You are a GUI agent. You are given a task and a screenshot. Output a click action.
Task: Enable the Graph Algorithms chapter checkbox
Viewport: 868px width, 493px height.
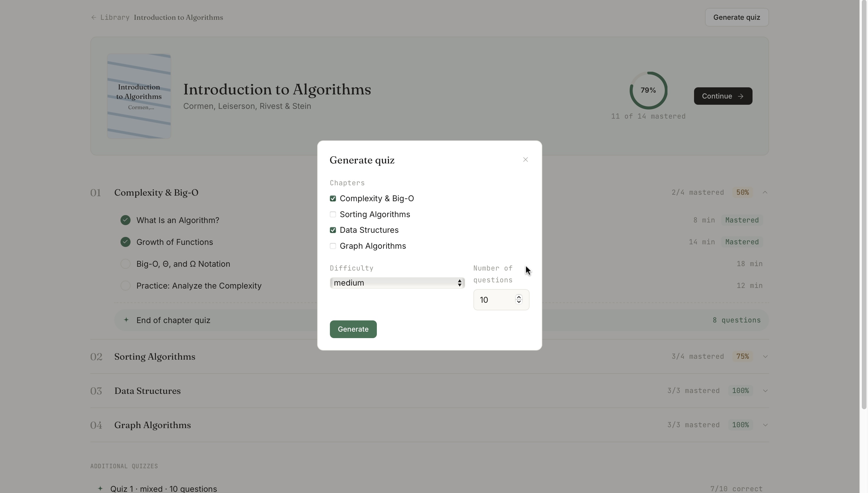(x=333, y=246)
